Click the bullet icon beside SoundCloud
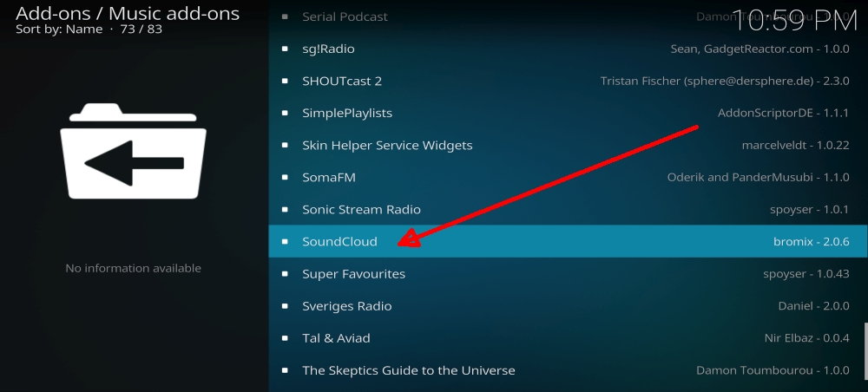This screenshot has width=868, height=392. point(285,242)
